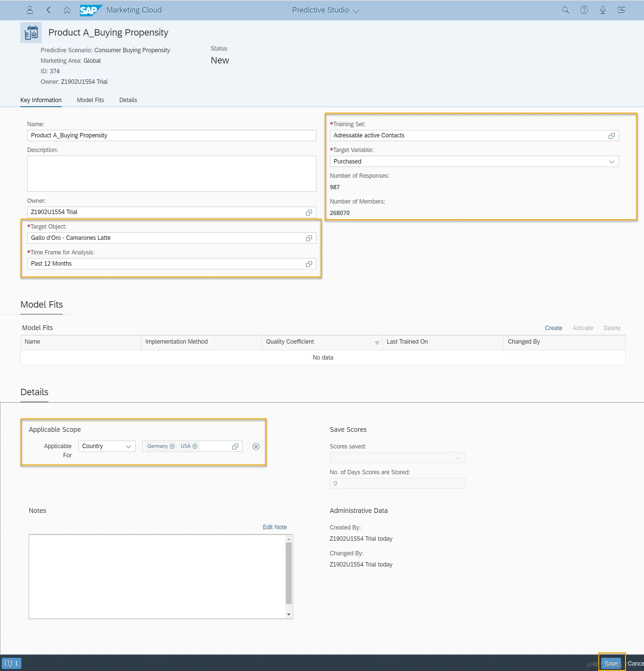Image resolution: width=644 pixels, height=671 pixels.
Task: Click in the Name input field
Action: click(x=172, y=136)
